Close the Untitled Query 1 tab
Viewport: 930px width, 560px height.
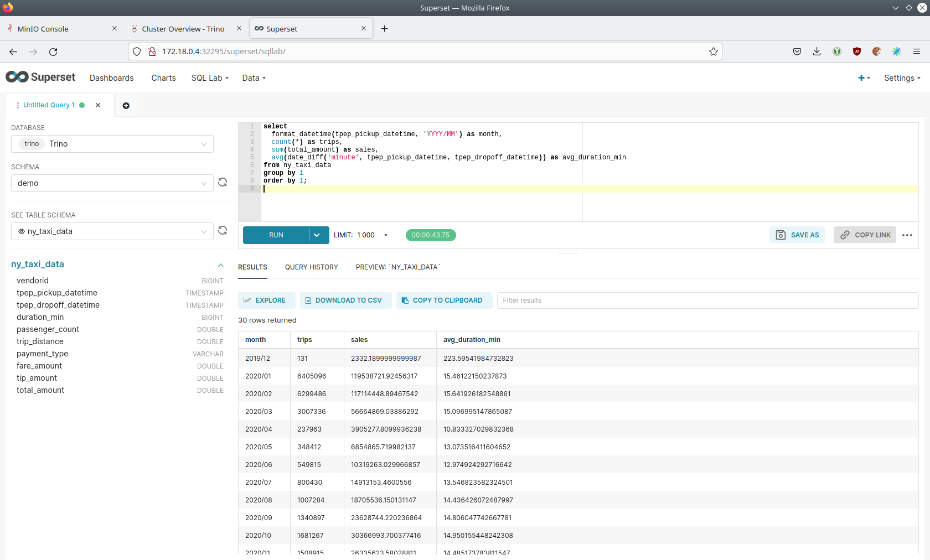(x=98, y=105)
